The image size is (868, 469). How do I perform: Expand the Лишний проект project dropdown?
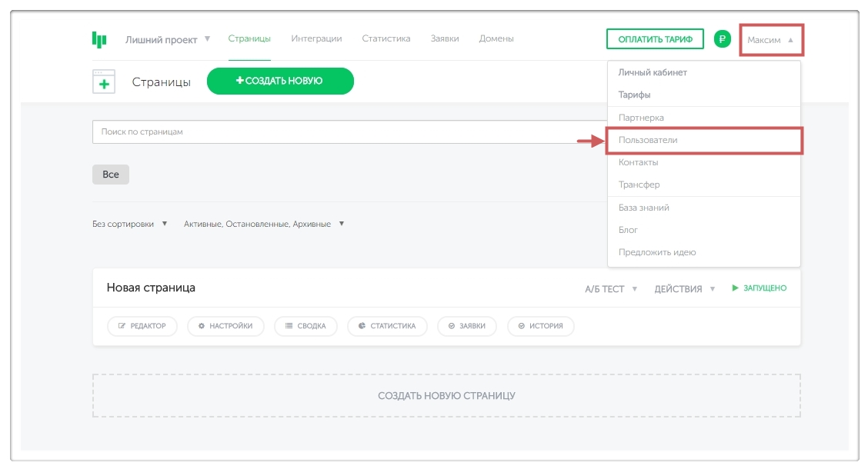click(x=168, y=39)
